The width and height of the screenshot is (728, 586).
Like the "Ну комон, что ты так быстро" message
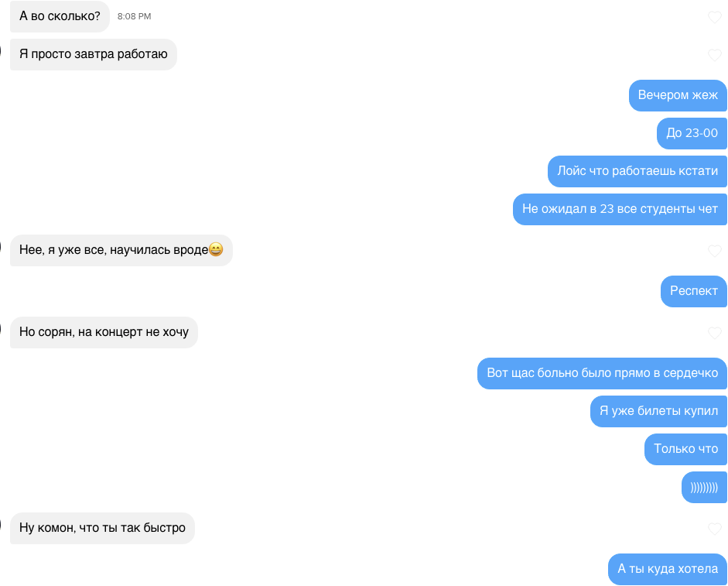click(715, 529)
